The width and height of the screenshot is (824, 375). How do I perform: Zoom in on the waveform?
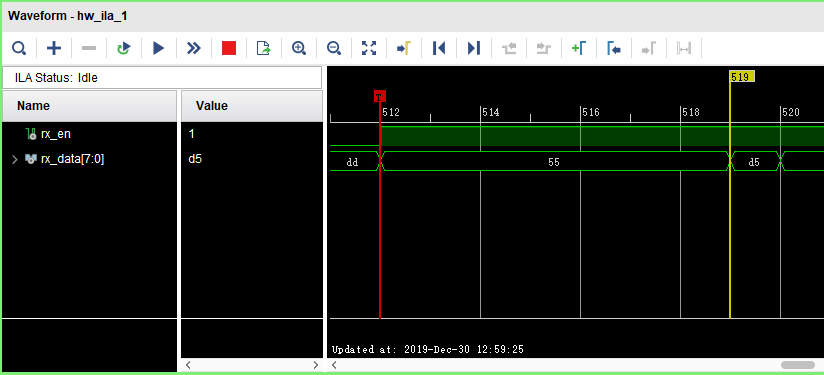click(x=298, y=48)
